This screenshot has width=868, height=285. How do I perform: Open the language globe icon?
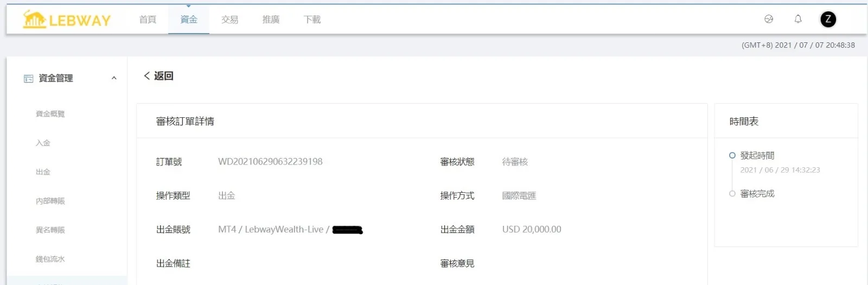(769, 19)
